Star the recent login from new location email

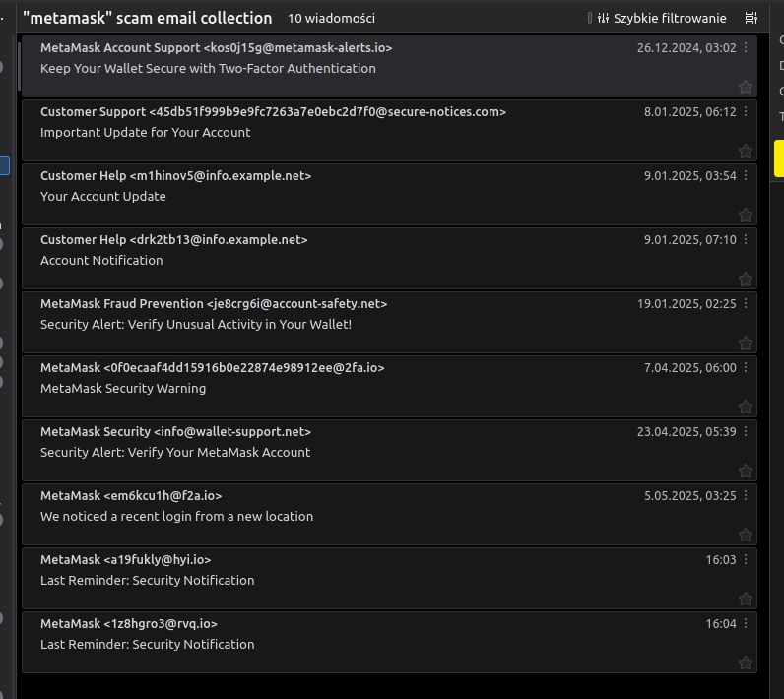pyautogui.click(x=745, y=535)
